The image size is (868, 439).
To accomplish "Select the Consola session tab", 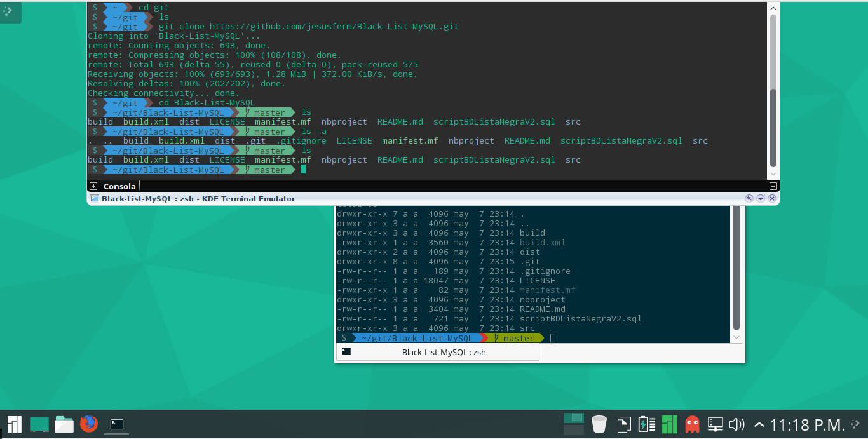I will tap(119, 186).
